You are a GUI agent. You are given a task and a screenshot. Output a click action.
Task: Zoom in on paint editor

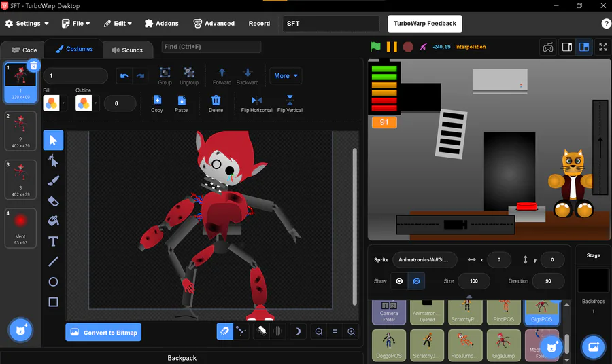point(351,331)
